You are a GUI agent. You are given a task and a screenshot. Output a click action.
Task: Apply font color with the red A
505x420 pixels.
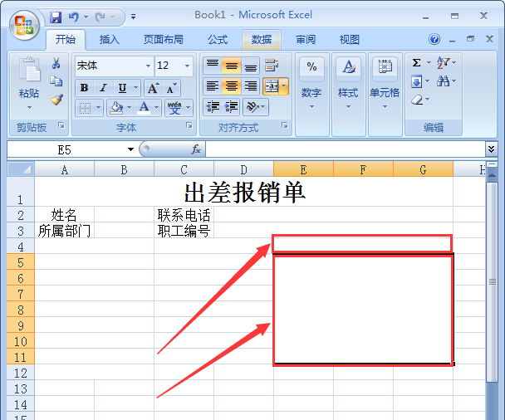[144, 108]
